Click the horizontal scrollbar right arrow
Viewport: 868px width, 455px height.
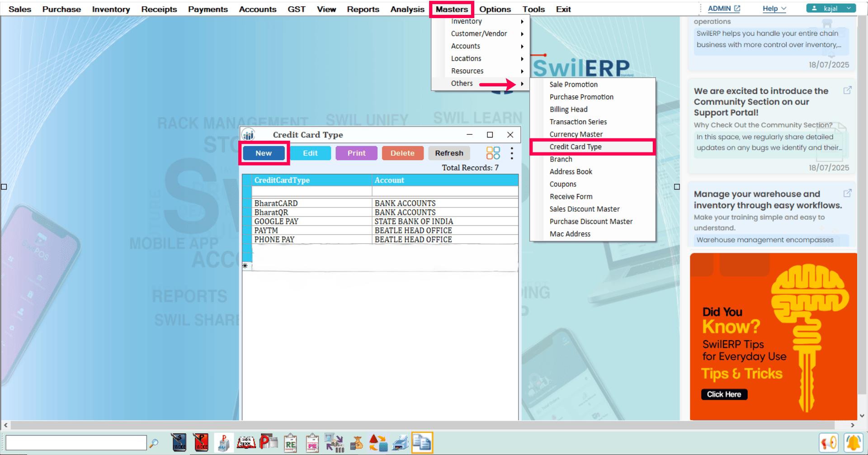point(852,425)
